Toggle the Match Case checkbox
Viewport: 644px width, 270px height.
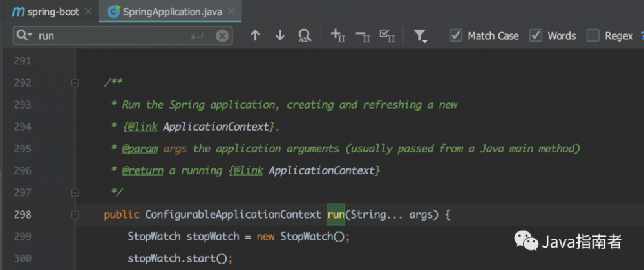coord(455,35)
